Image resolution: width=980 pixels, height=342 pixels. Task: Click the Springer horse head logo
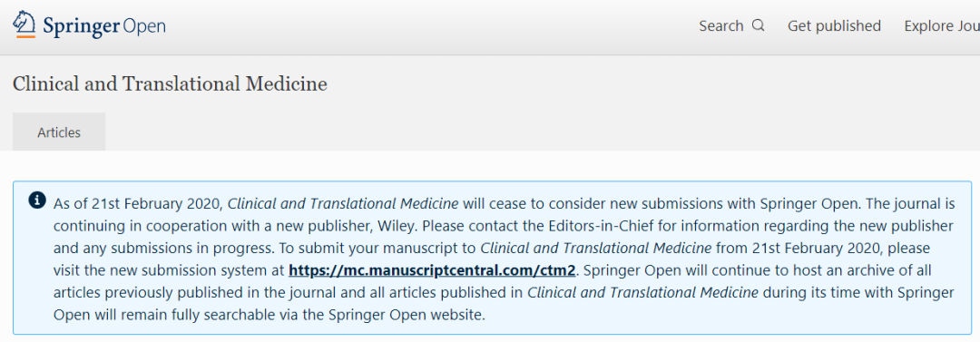pos(24,23)
